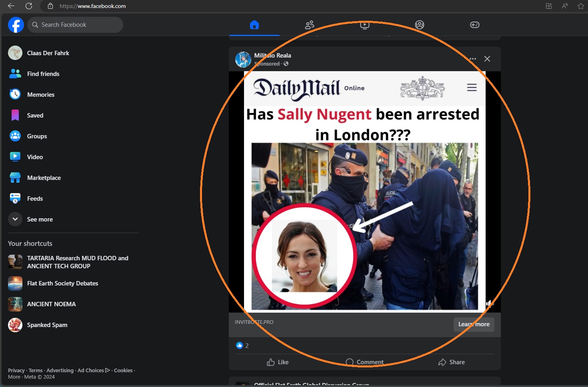Click the Read aloud icon
This screenshot has width=588, height=387.
(x=565, y=6)
